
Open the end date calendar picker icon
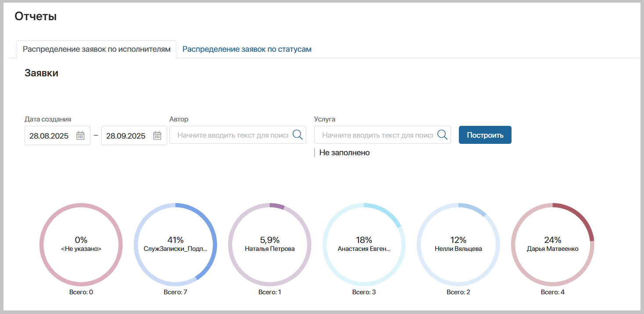pyautogui.click(x=157, y=136)
